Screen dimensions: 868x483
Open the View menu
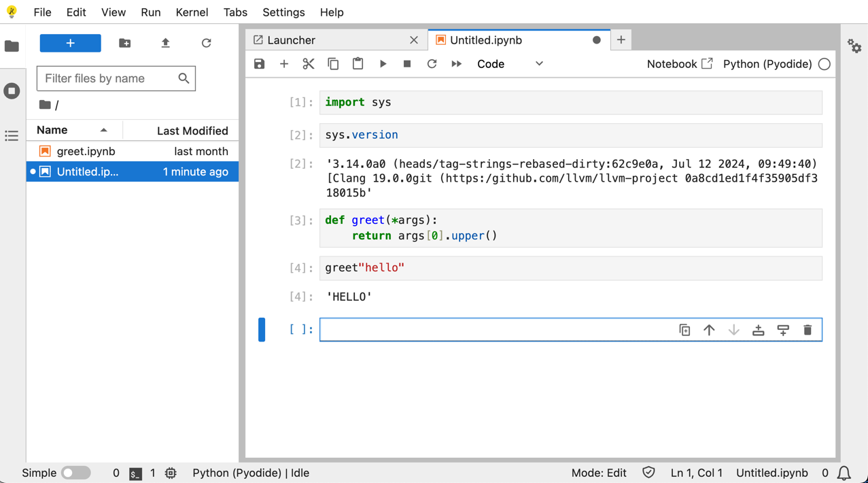[114, 12]
